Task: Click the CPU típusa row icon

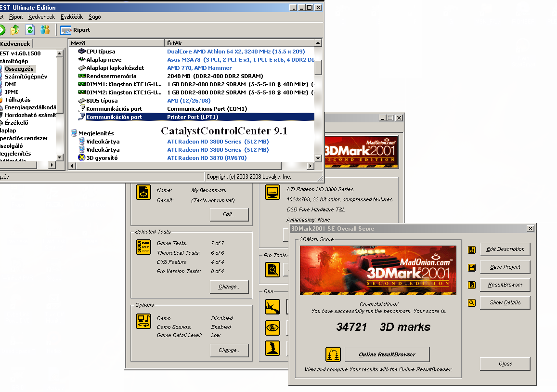Action: point(82,51)
